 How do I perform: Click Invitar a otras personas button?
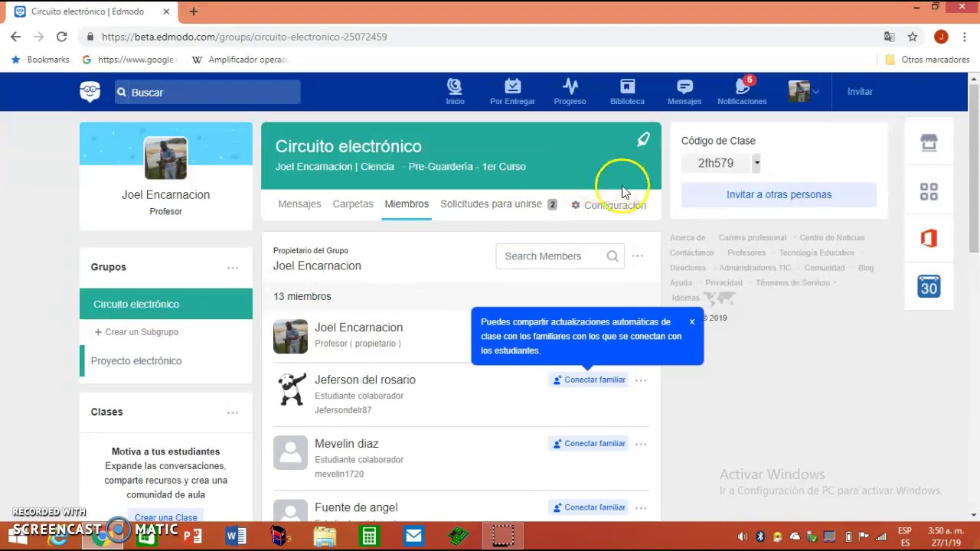point(779,194)
